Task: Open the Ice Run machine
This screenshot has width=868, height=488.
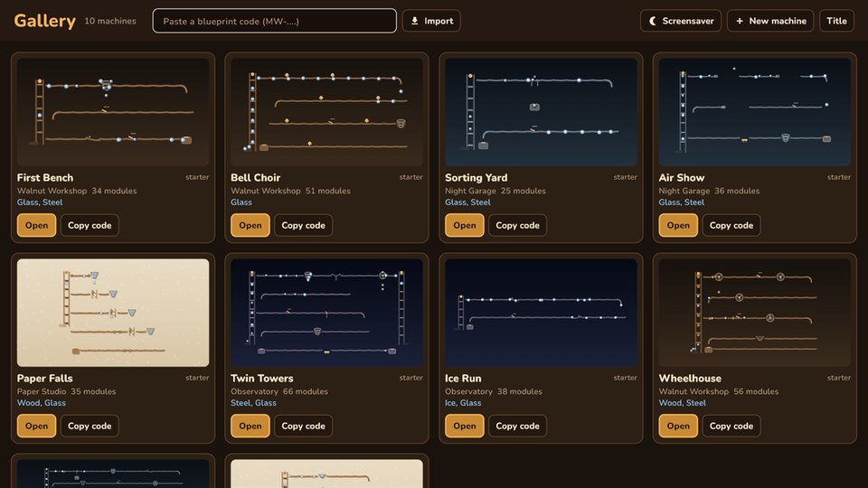Action: (x=465, y=426)
